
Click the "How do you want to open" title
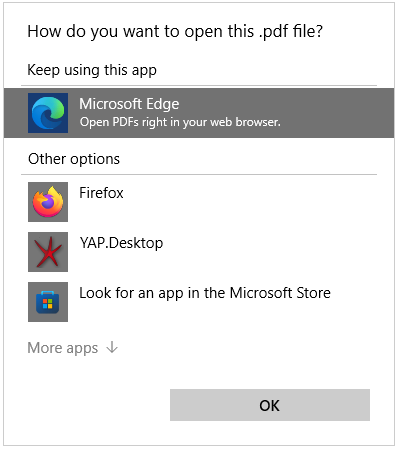(x=175, y=32)
